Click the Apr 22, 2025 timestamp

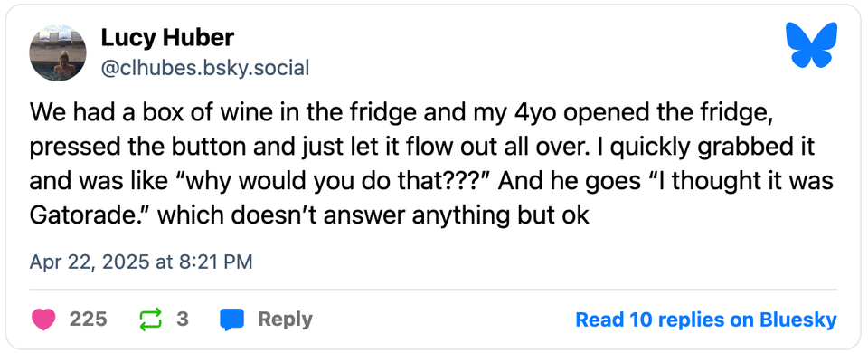point(141,262)
